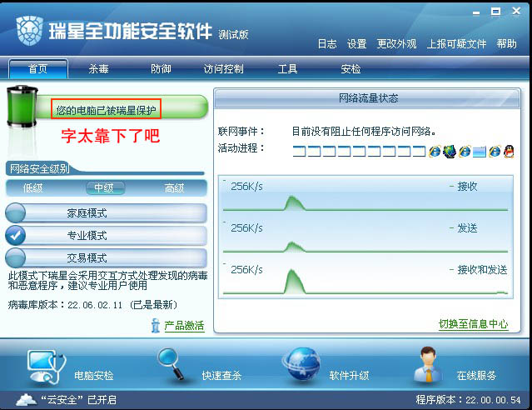The height and width of the screenshot is (410, 532).
Task: Open the 安检 tab
Action: 351,69
